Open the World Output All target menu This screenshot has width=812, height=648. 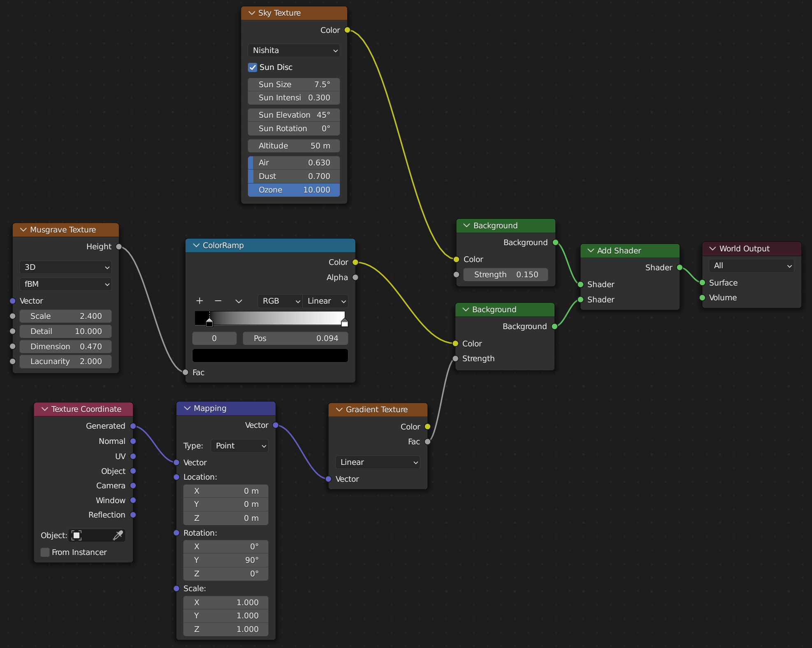(751, 266)
